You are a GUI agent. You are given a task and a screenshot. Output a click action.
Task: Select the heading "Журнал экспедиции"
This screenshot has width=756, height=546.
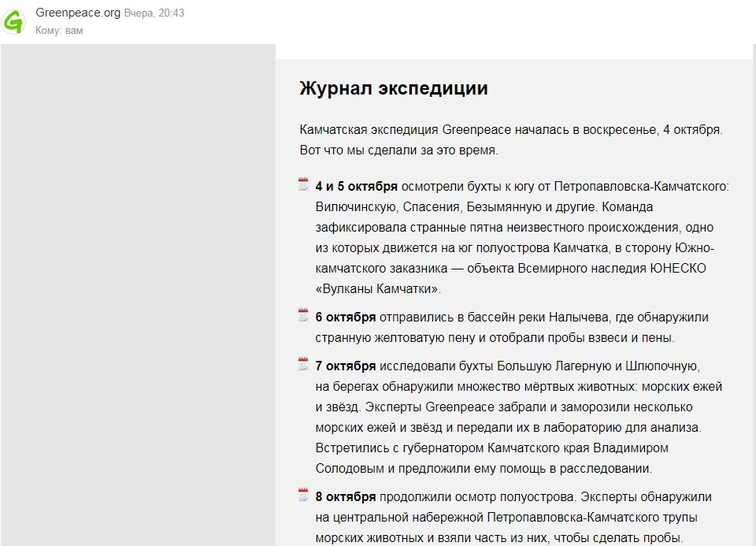(394, 88)
